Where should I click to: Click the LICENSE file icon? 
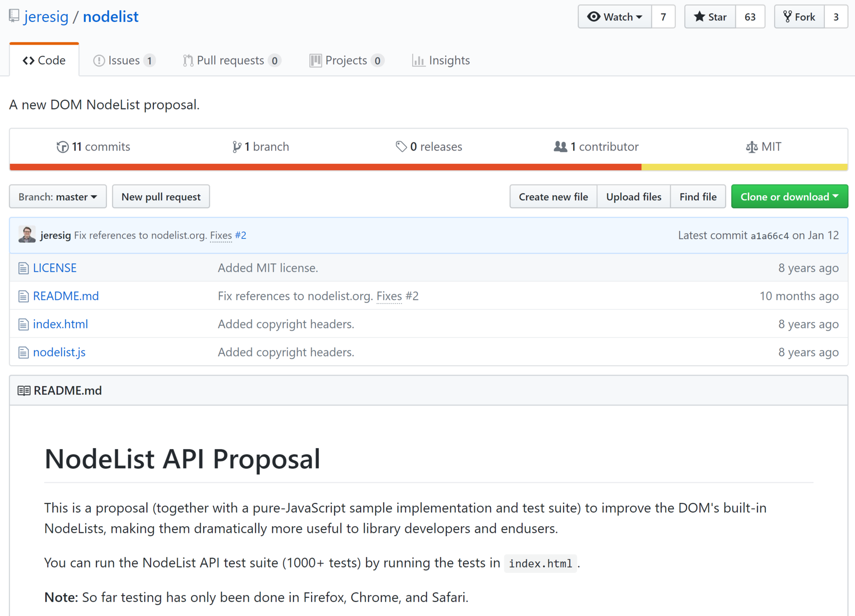tap(23, 268)
